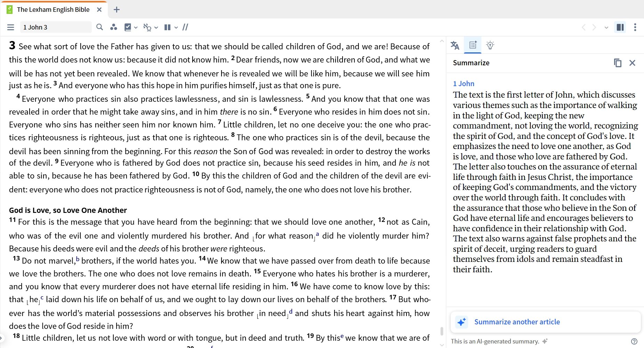Expand the interlinear options dropdown arrow
This screenshot has width=644, height=348.
point(156,27)
